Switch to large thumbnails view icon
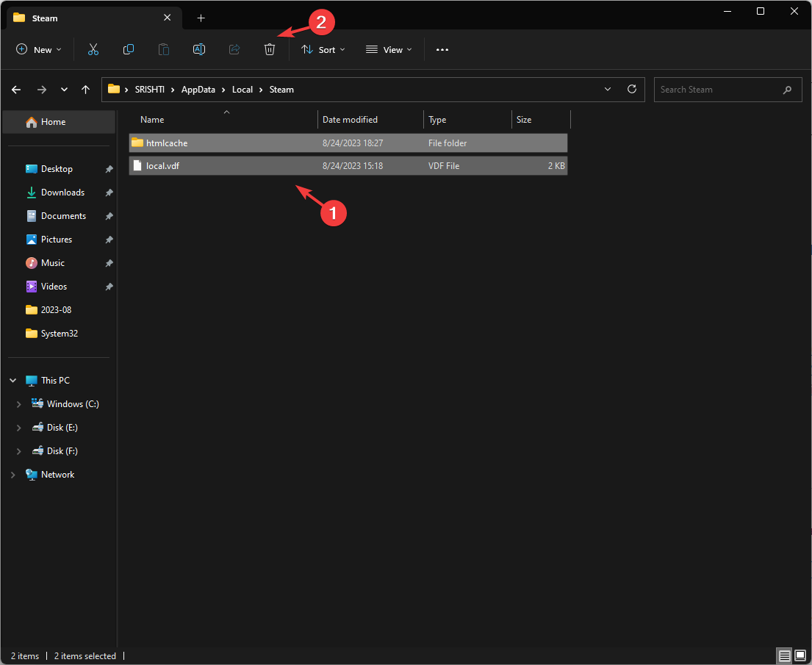The image size is (812, 665). [x=800, y=655]
